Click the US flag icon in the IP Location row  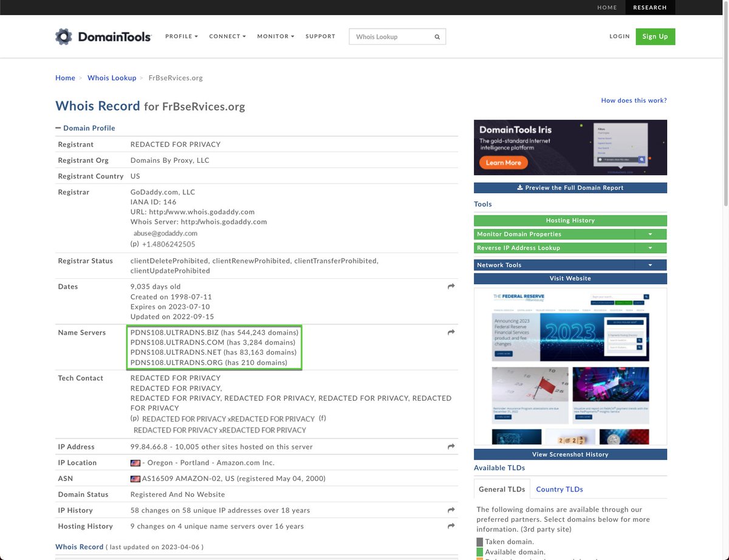135,463
